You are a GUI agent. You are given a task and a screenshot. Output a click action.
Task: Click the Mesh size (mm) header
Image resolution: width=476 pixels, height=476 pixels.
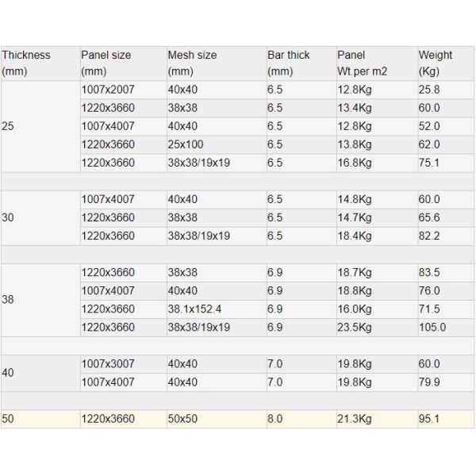(x=192, y=63)
